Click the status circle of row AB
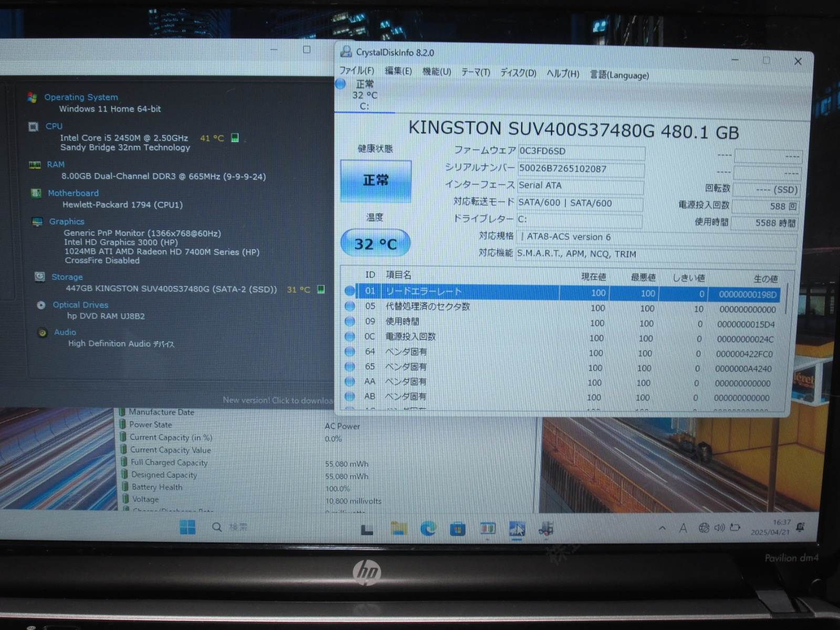The width and height of the screenshot is (840, 630). (350, 396)
